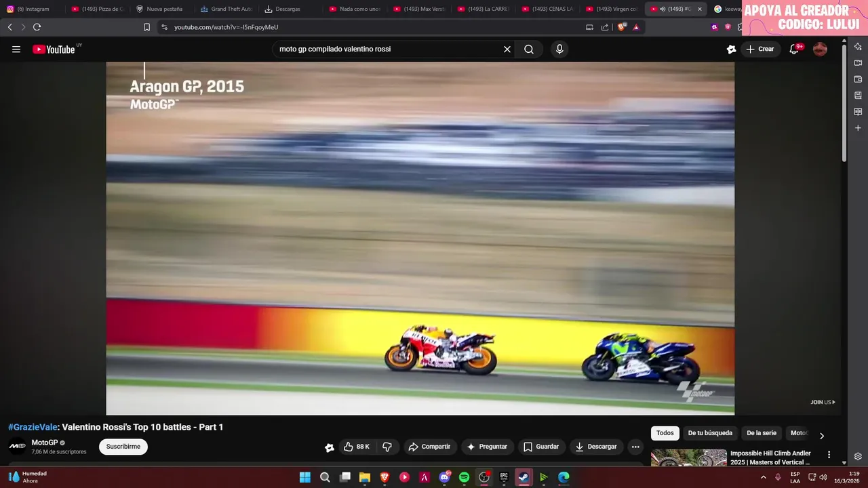
Task: Go forward with the browser forward arrow
Action: coord(22,27)
